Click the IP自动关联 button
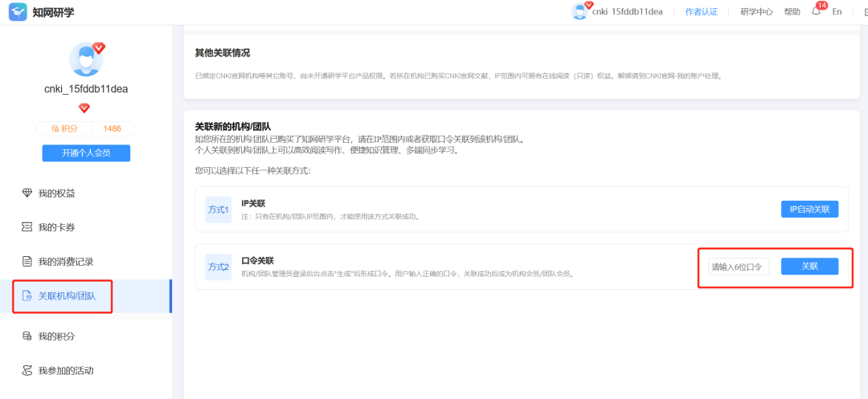Image resolution: width=868 pixels, height=399 pixels. coord(809,210)
